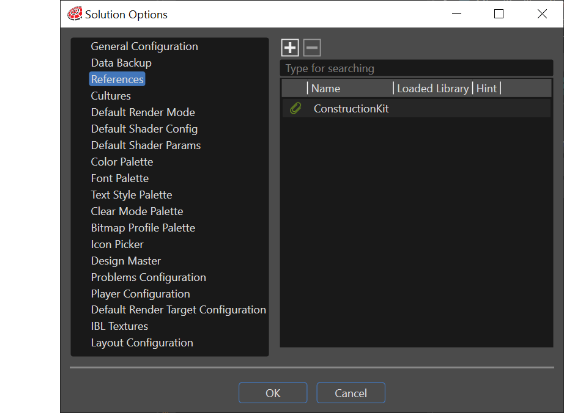Dismiss dialog with Cancel button
Image resolution: width=564 pixels, height=414 pixels.
[351, 393]
